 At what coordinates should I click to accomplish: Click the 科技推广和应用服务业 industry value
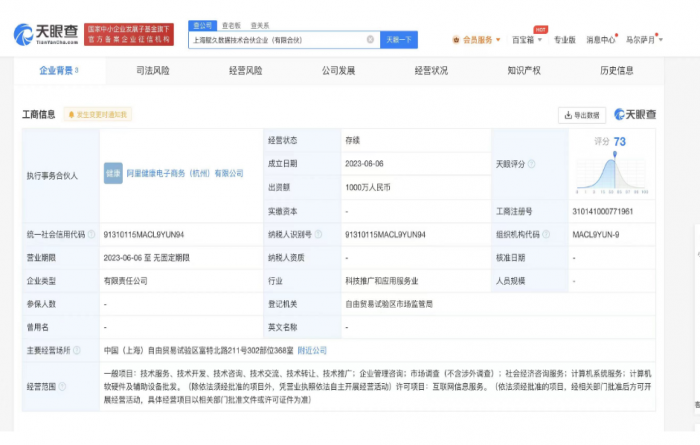tap(382, 281)
